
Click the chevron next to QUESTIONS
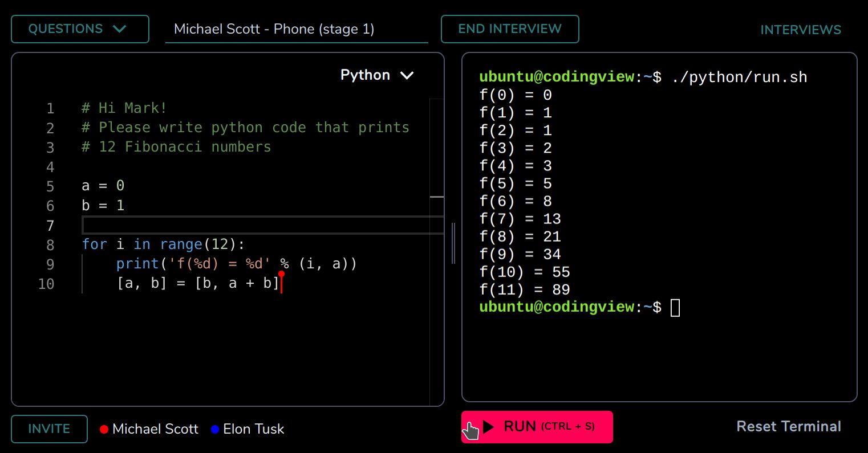coord(119,28)
